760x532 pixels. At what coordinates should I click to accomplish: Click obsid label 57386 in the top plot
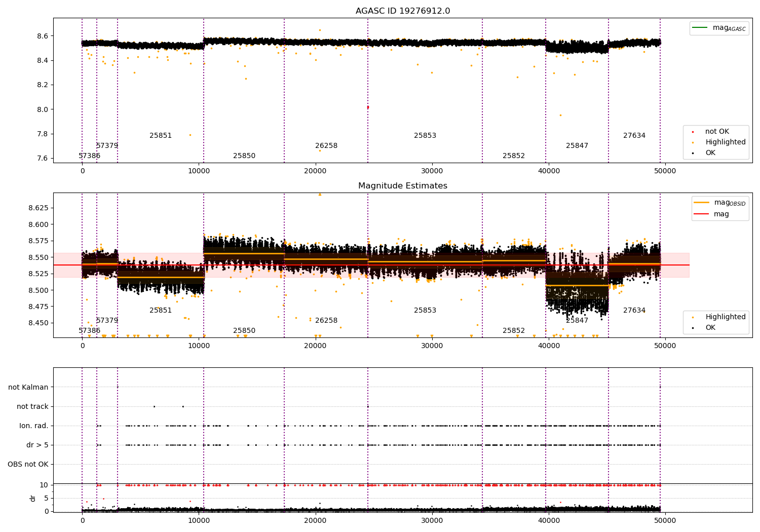click(x=90, y=156)
